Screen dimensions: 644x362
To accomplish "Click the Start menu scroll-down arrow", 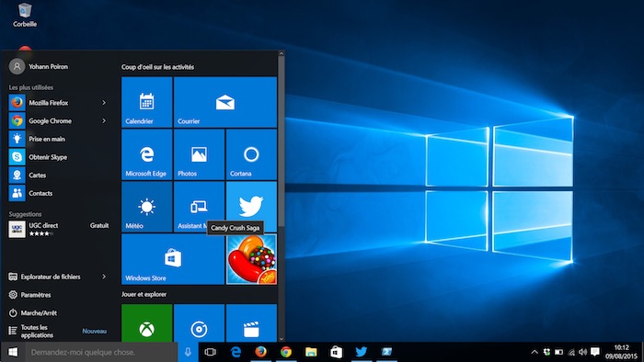I will (x=282, y=339).
